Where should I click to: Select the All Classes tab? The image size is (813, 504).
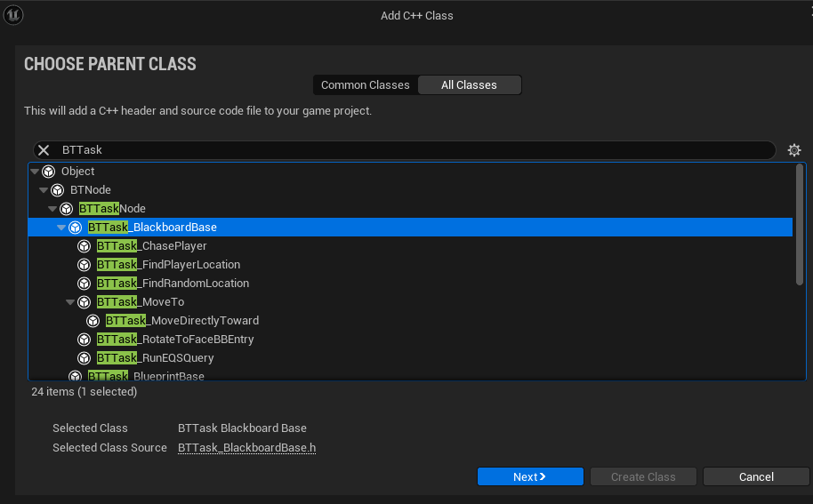pyautogui.click(x=470, y=85)
